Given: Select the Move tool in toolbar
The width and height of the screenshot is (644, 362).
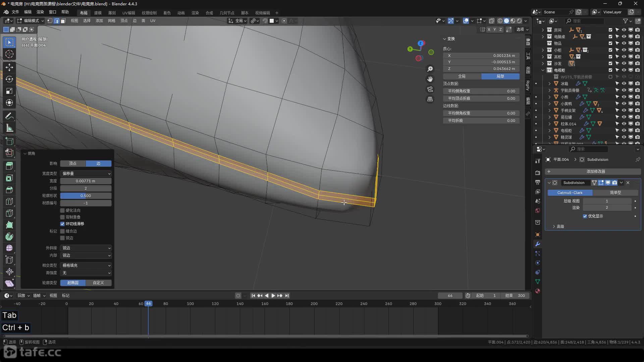Looking at the screenshot, I should (9, 67).
